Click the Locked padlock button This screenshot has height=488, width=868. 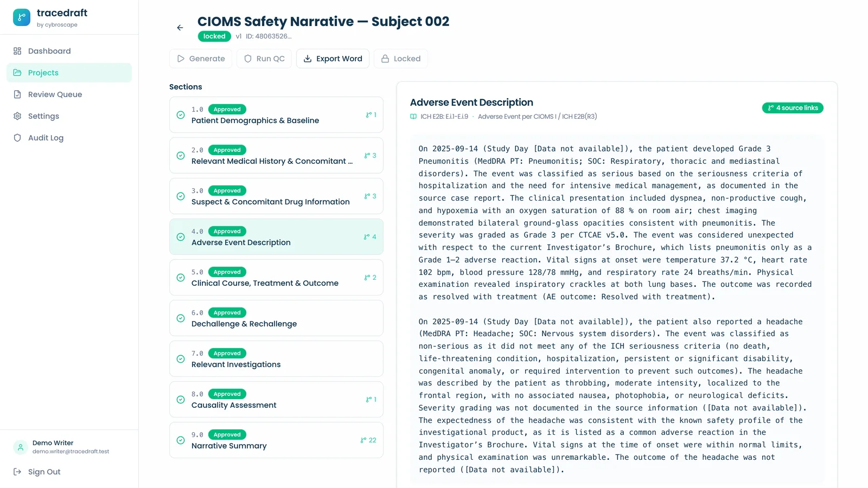coord(401,59)
